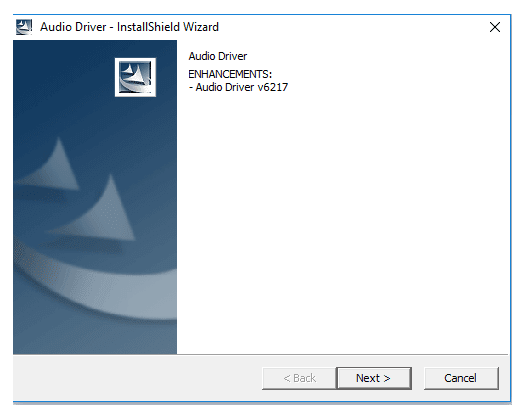Click the greyed-out < Back button

click(299, 378)
